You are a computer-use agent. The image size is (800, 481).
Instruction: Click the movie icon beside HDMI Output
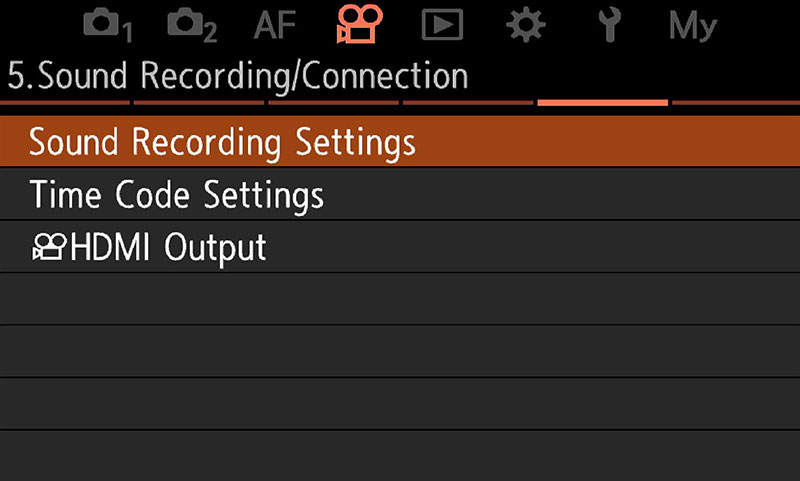click(49, 247)
